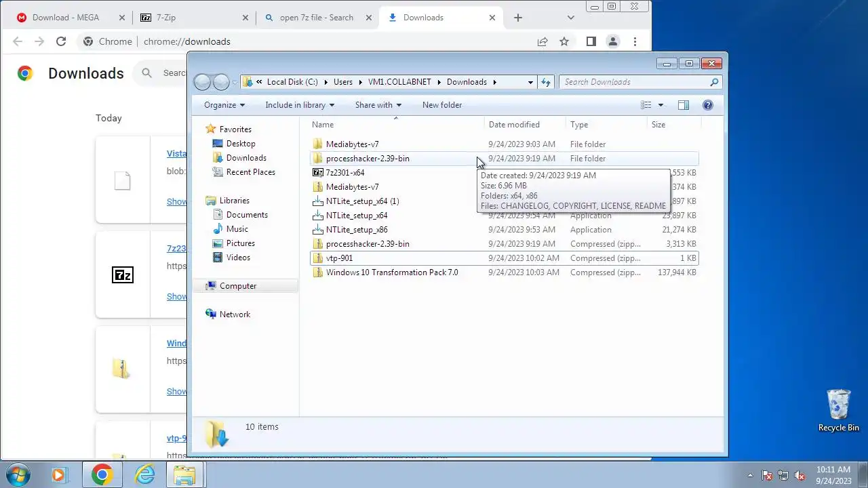Open a new Chrome tab
Image resolution: width=868 pixels, height=488 pixels.
[518, 18]
